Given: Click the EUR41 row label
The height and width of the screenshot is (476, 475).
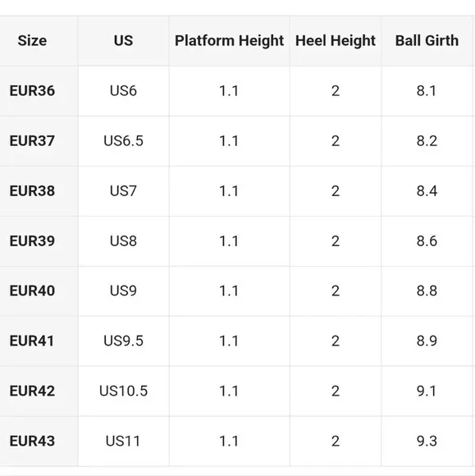Looking at the screenshot, I should (x=31, y=341).
